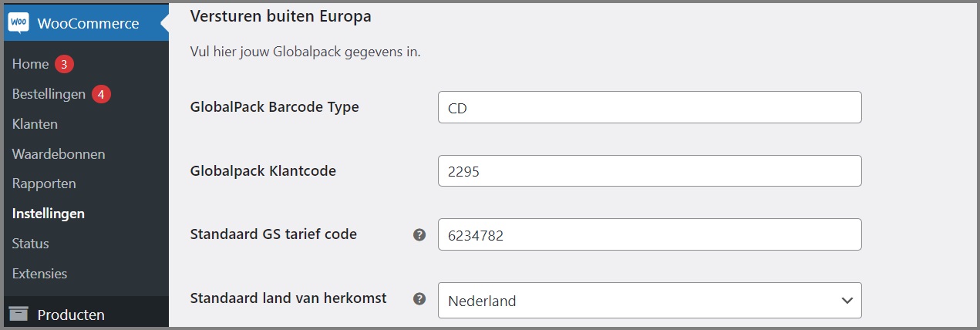Open the Instellingen menu item
Viewport: 980px width, 330px height.
(x=49, y=214)
